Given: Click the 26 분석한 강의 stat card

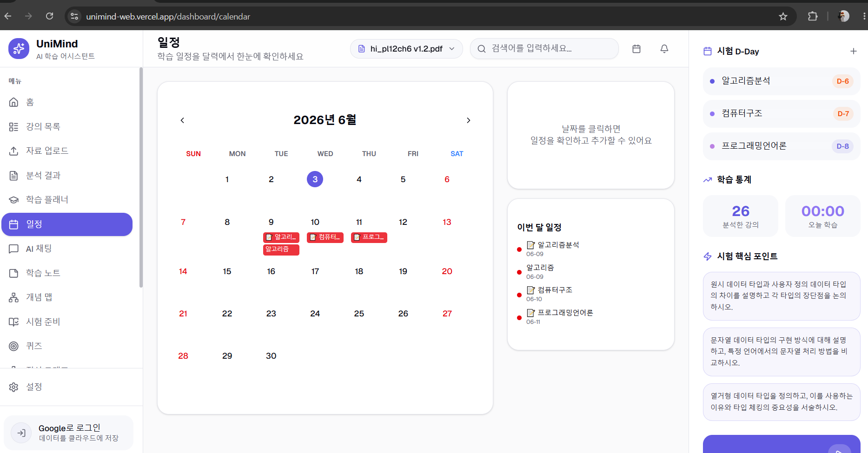Looking at the screenshot, I should click(741, 216).
